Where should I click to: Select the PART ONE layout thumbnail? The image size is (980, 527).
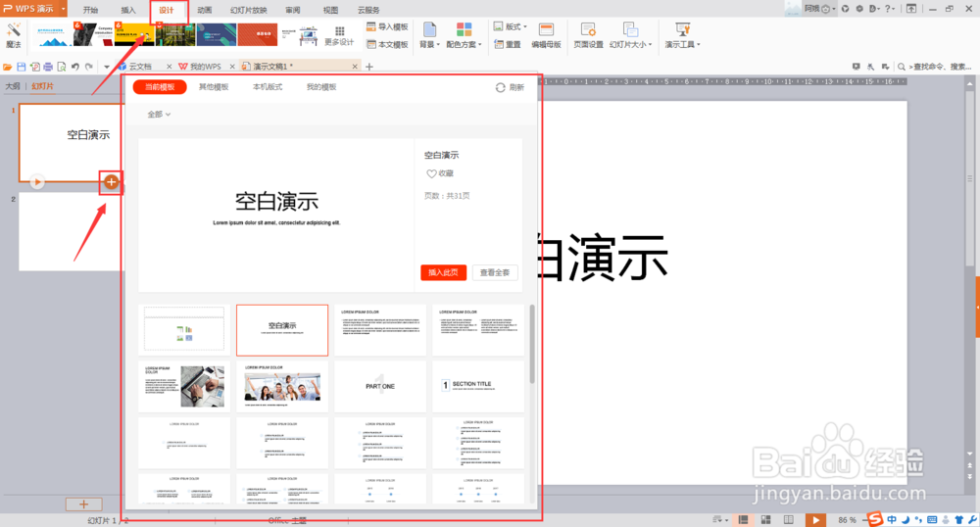[380, 386]
